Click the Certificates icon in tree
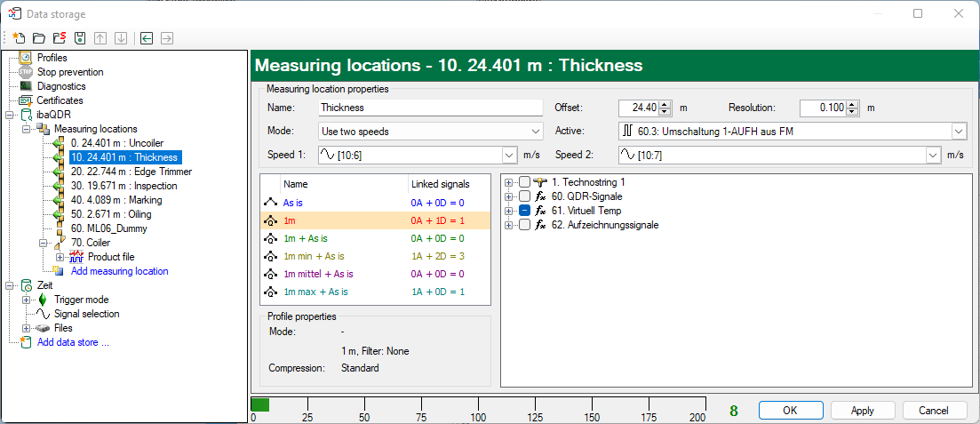The height and width of the screenshot is (424, 980). (x=26, y=100)
